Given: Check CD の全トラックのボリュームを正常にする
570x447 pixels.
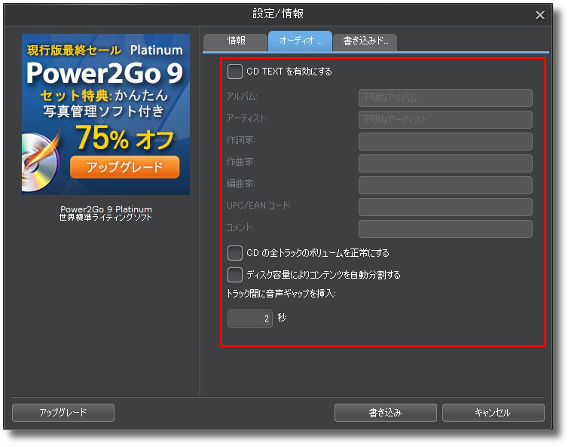Looking at the screenshot, I should [x=235, y=253].
